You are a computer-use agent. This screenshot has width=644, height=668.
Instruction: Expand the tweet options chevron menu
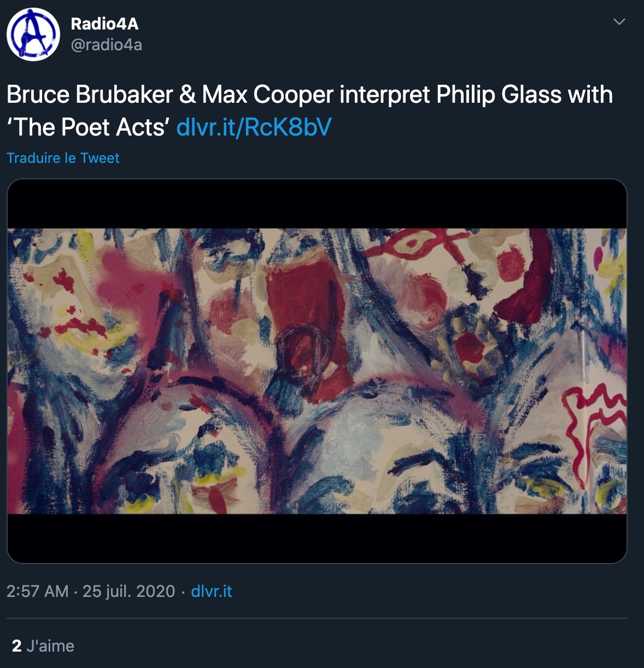(x=619, y=22)
